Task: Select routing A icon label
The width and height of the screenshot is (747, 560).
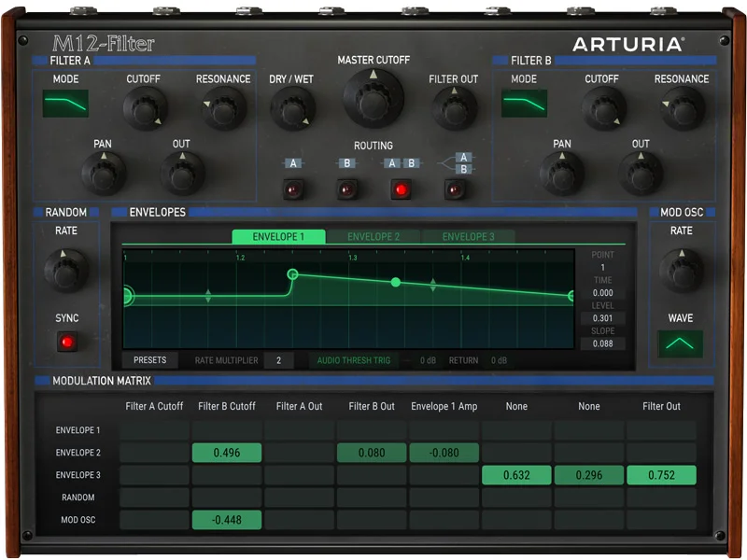Action: point(293,163)
